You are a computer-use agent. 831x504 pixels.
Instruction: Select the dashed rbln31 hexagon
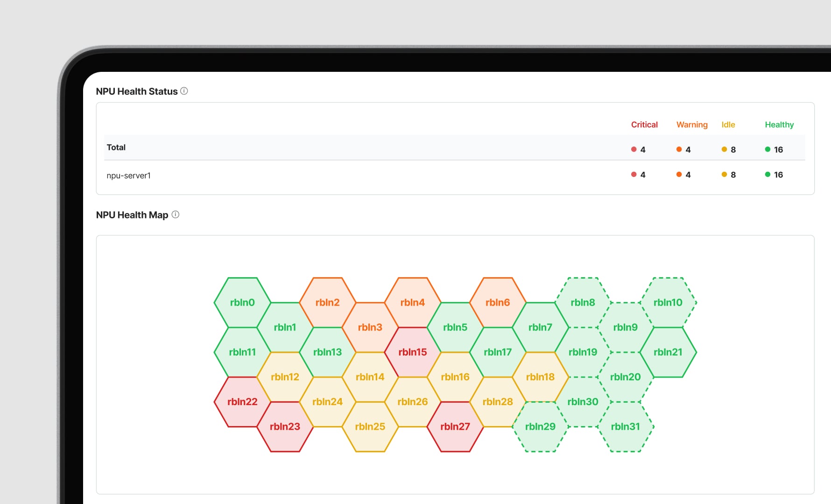pyautogui.click(x=626, y=426)
